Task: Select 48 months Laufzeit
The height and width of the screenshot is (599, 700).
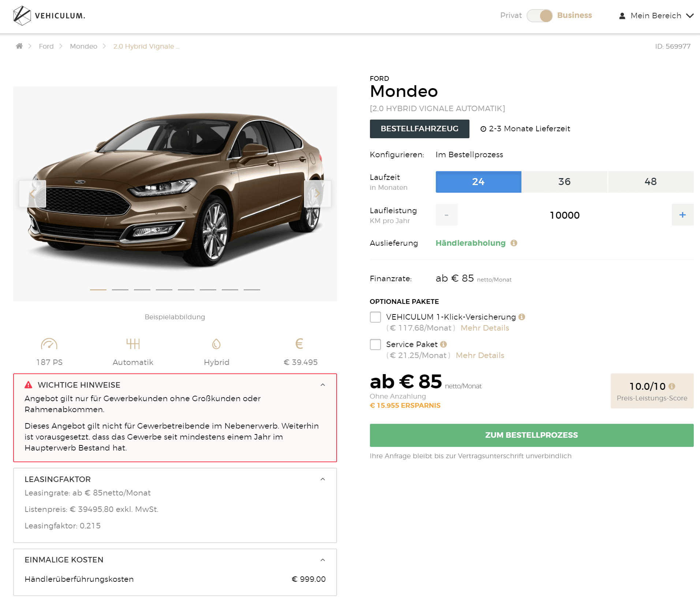Action: click(x=651, y=182)
